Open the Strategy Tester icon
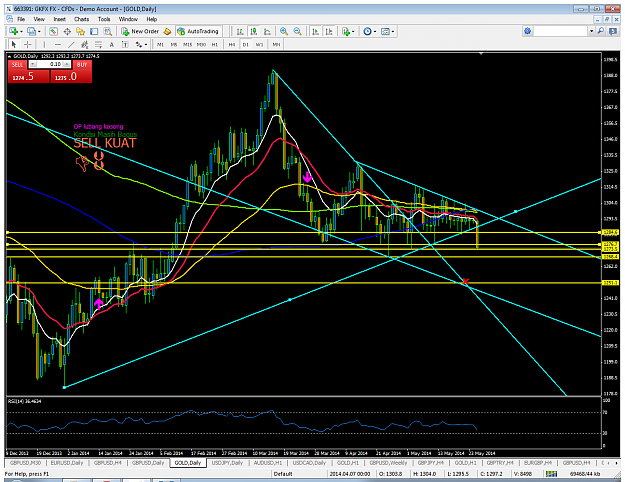Image resolution: width=625 pixels, height=482 pixels. (x=108, y=31)
